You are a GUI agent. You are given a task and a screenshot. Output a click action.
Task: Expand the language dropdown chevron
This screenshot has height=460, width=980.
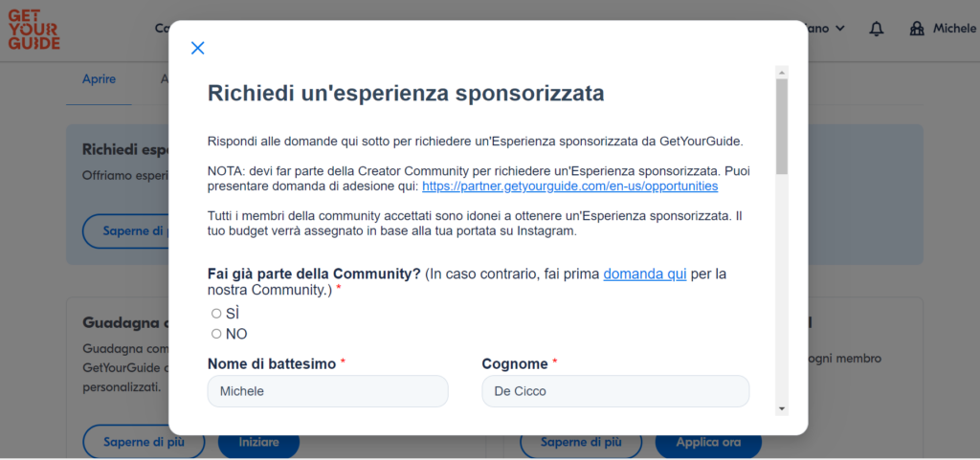[840, 29]
